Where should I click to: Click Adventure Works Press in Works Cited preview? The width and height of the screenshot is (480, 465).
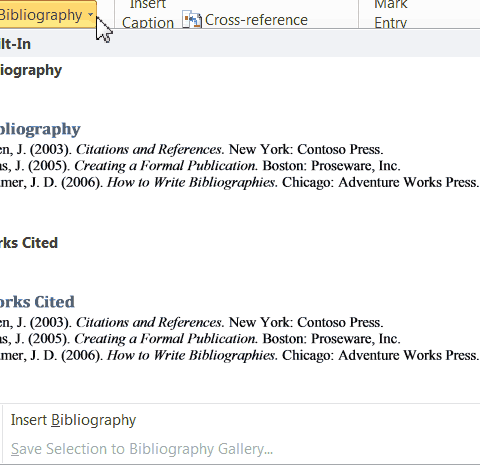(408, 355)
